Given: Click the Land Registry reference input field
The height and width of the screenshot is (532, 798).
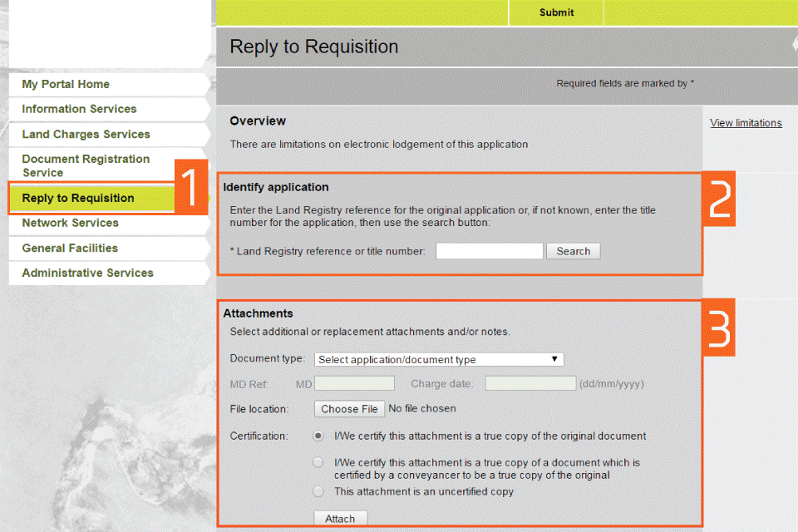Looking at the screenshot, I should pyautogui.click(x=489, y=251).
